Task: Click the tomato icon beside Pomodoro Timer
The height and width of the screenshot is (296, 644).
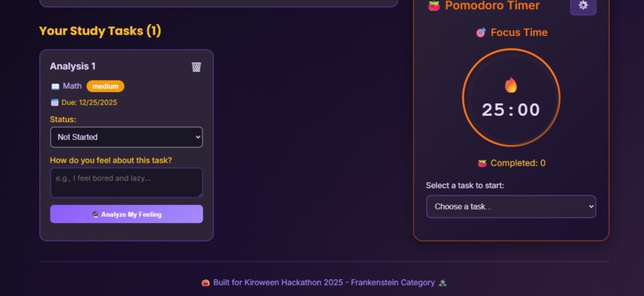Action: (434, 6)
